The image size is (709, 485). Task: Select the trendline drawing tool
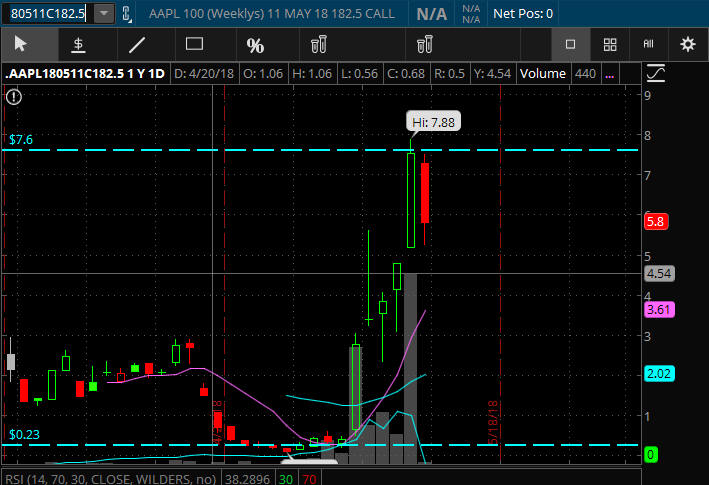point(137,45)
